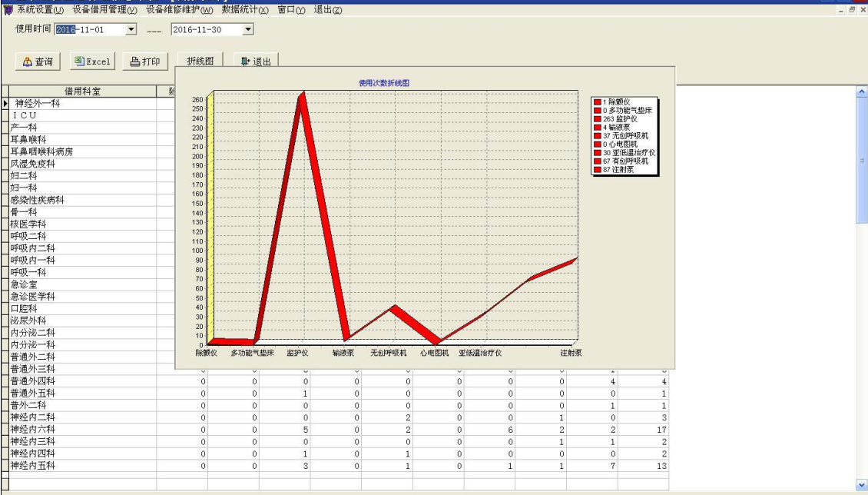Click the 查询 search button
This screenshot has height=495, width=868.
[x=38, y=62]
